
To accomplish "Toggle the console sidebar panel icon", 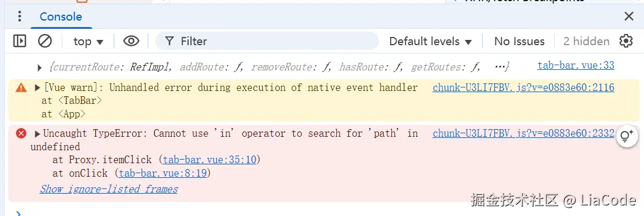I will coord(19,41).
